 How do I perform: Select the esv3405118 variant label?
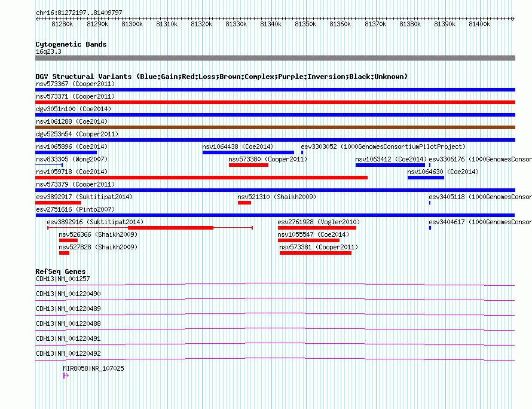(x=480, y=197)
